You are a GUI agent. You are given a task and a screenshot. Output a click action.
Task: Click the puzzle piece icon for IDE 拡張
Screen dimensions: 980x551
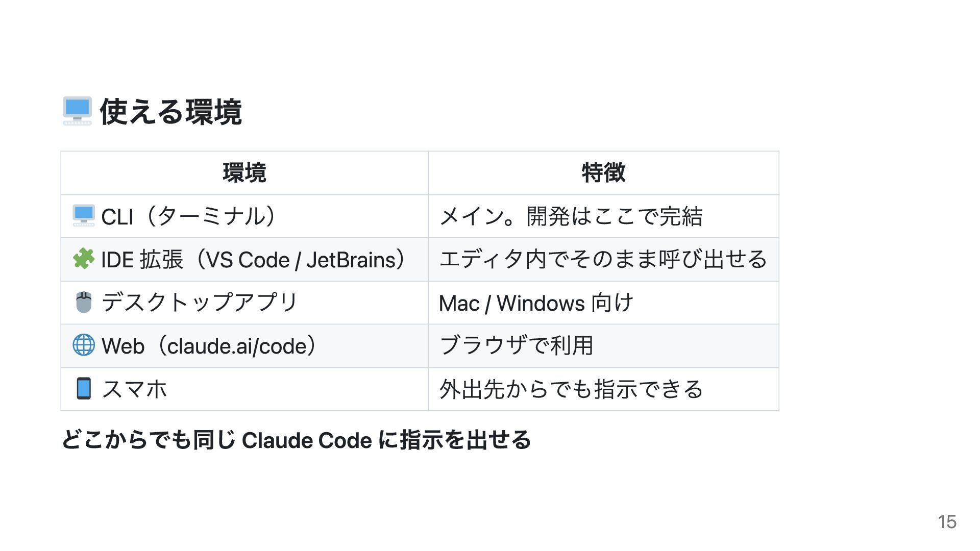tap(84, 259)
